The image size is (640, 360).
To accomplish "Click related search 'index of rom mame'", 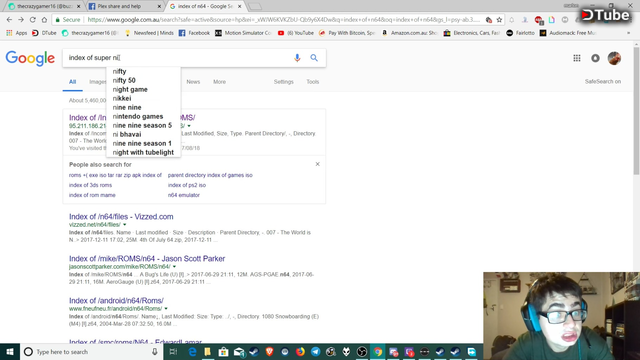I will click(x=92, y=195).
